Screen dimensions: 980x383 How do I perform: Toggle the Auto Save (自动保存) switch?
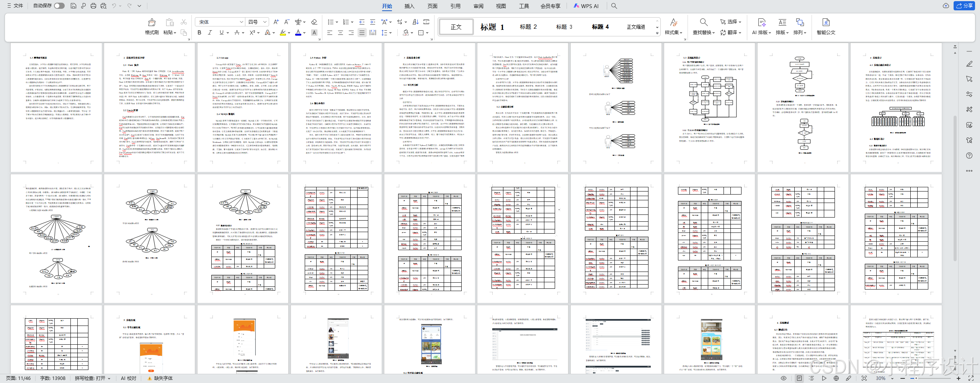point(59,6)
